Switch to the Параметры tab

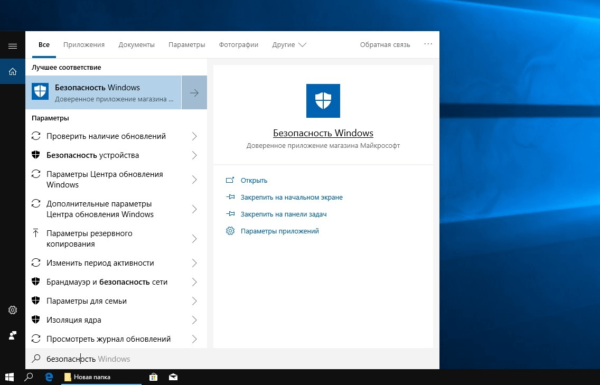tap(187, 45)
